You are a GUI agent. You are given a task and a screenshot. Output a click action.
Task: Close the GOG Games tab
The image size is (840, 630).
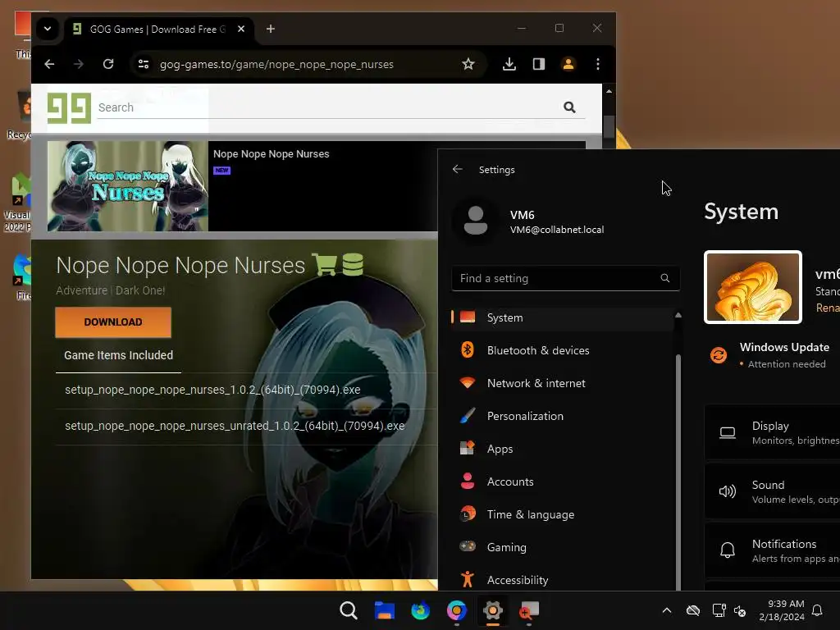[x=241, y=29]
